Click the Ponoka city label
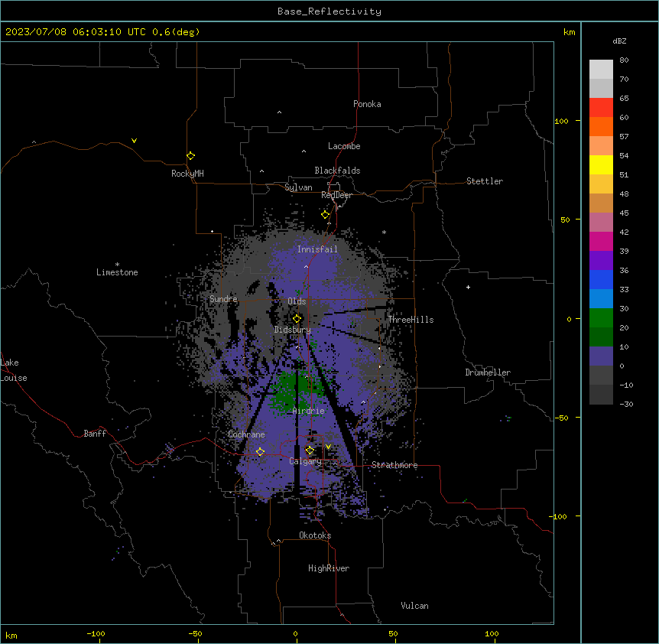 (x=367, y=104)
